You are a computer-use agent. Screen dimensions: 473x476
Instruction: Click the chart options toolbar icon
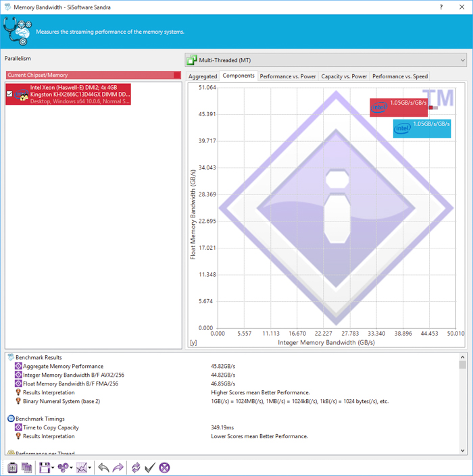click(x=82, y=467)
